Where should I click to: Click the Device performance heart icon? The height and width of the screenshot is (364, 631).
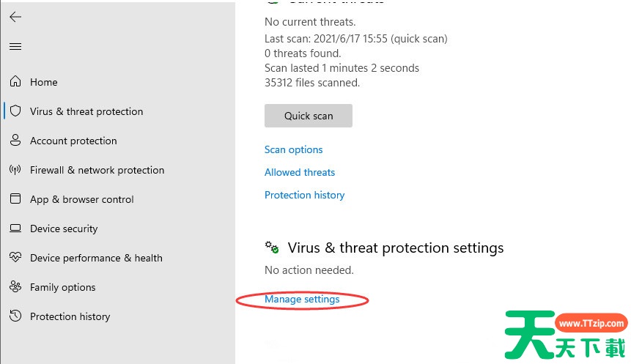click(15, 257)
